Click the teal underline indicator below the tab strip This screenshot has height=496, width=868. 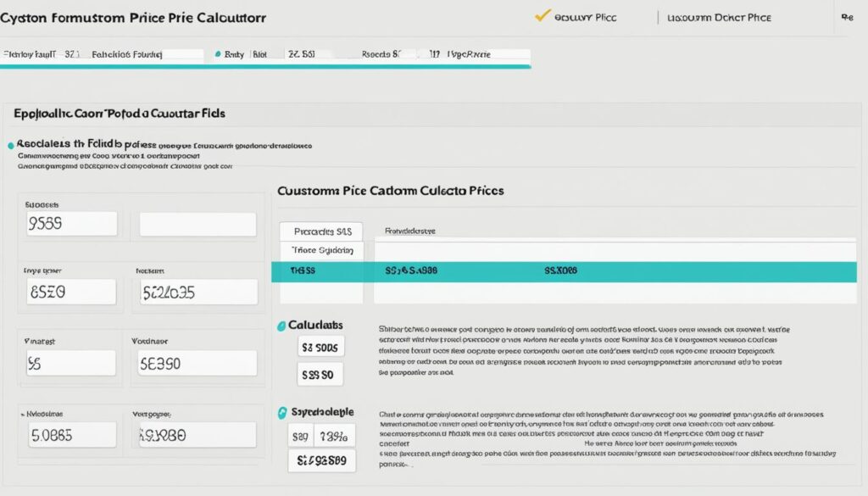[x=267, y=68]
